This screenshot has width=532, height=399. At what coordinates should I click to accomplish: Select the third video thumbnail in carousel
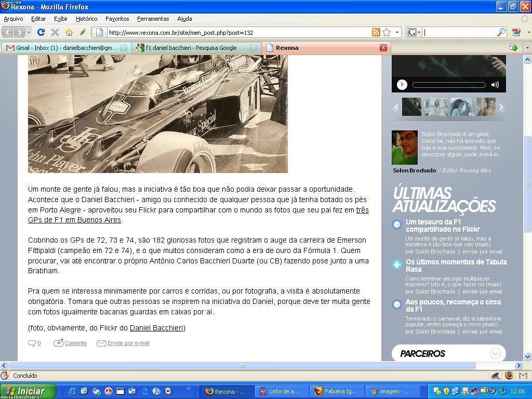pos(462,107)
